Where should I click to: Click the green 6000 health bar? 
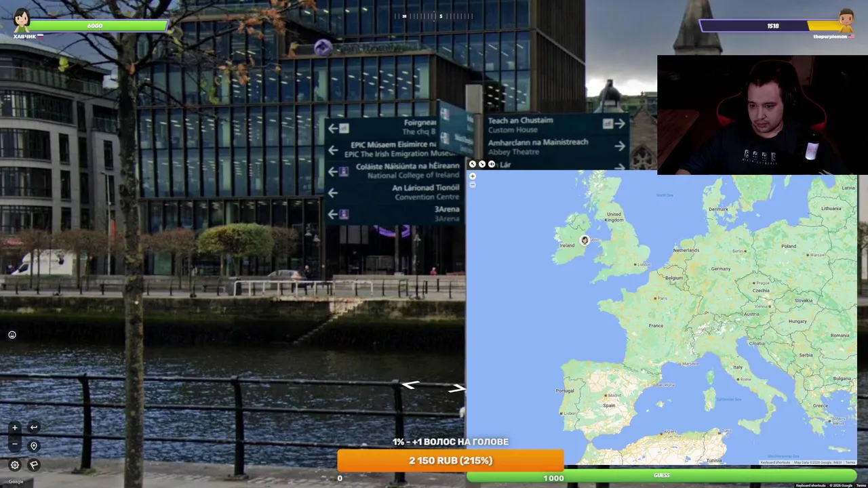click(100, 26)
